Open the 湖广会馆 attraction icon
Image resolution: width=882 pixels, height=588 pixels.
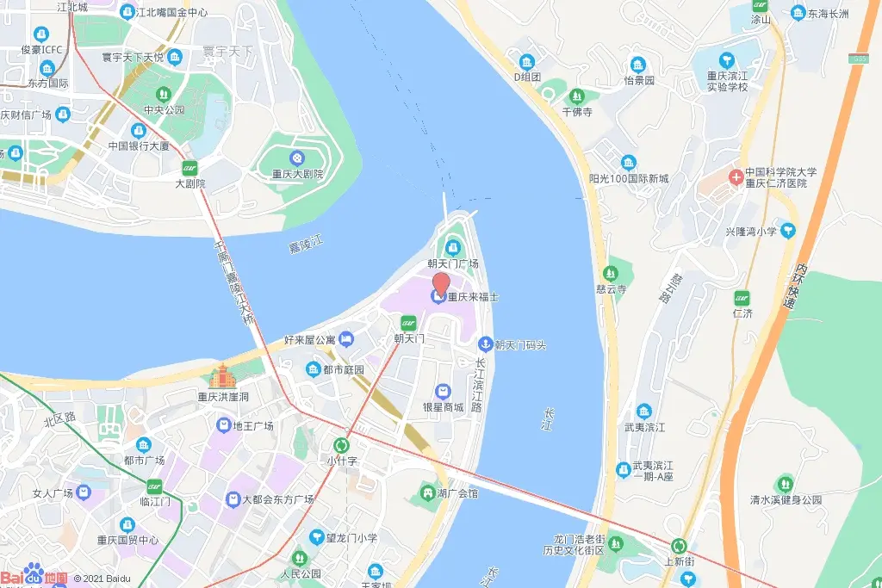[x=428, y=493]
